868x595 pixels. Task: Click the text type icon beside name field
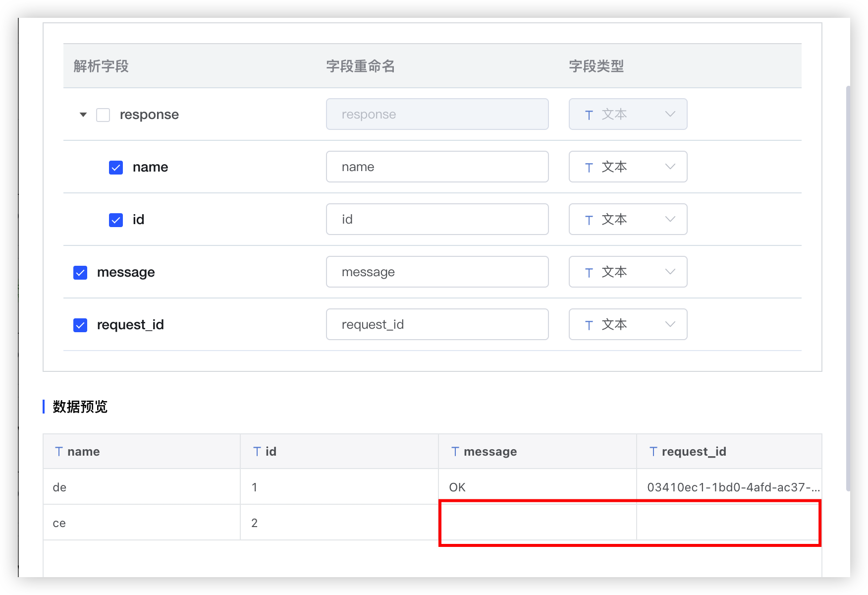click(x=589, y=167)
